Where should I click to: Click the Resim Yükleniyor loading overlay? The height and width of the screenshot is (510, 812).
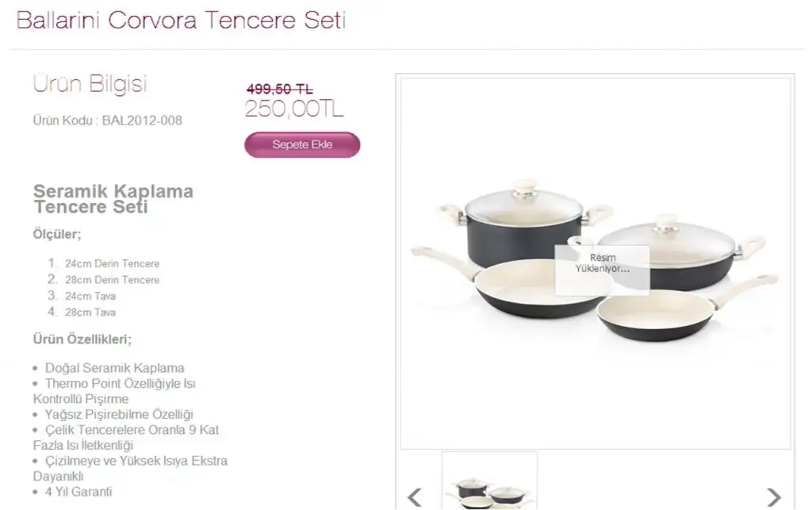coord(603,269)
